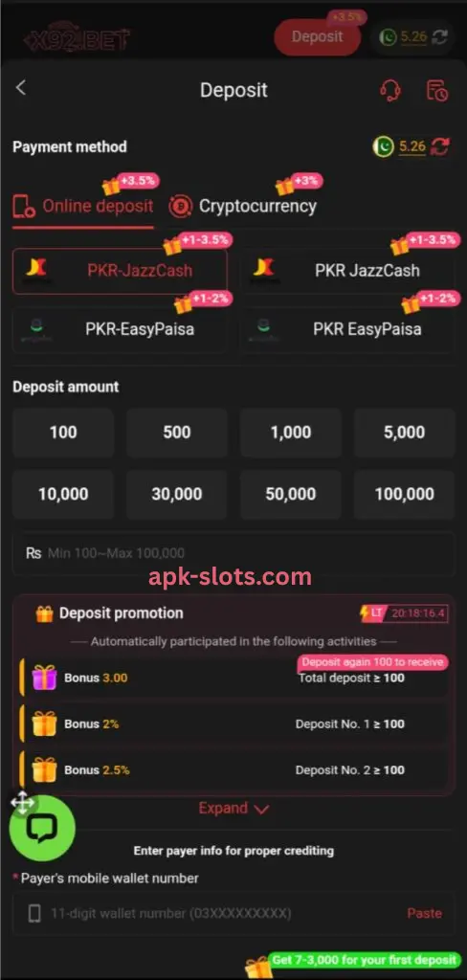Refresh balance beside Payment method
Screen dimensions: 467x980
click(440, 147)
